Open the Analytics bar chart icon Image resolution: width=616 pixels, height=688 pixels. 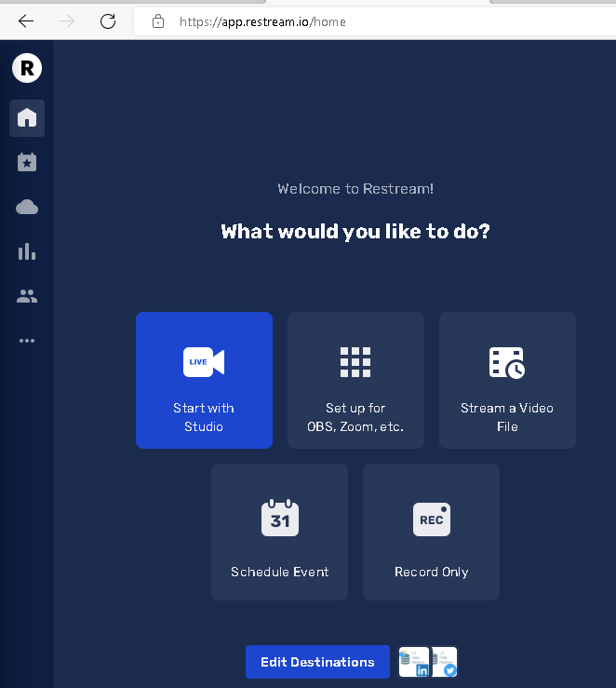(x=27, y=251)
